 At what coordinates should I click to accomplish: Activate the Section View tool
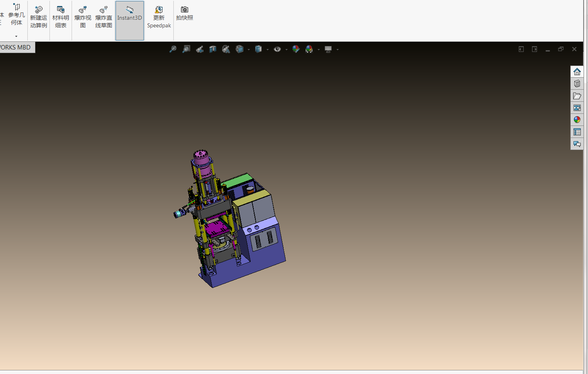pyautogui.click(x=213, y=49)
